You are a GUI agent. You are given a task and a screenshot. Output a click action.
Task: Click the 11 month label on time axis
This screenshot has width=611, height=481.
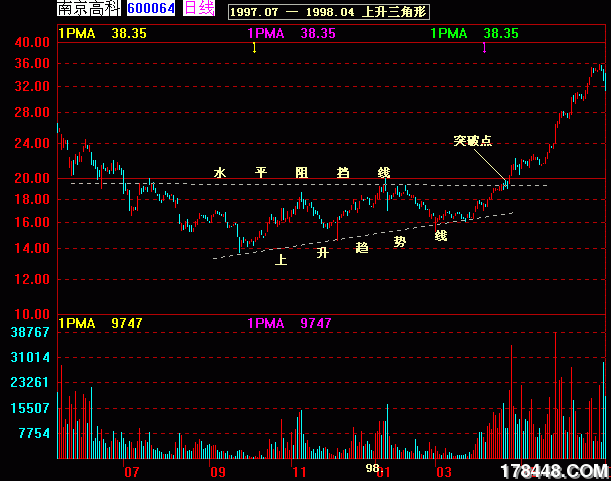pos(298,470)
